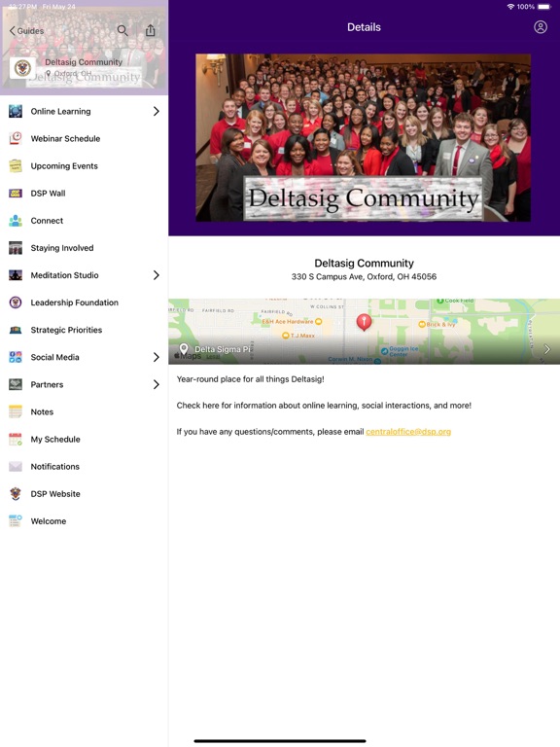Tap the red map pin marker
Screen dimensions: 560x747
pos(364,322)
